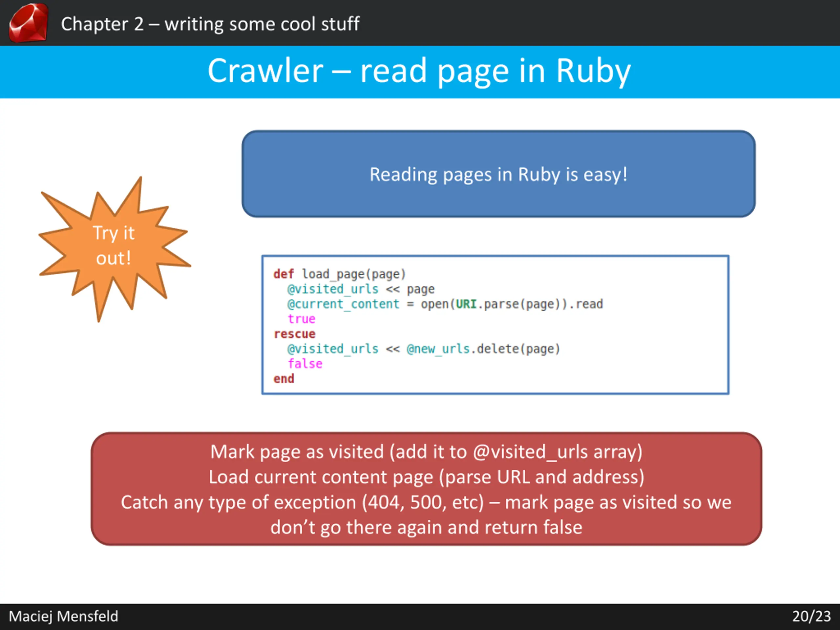Click the 'rescue' keyword in the code
The image size is (840, 630).
[x=294, y=334]
